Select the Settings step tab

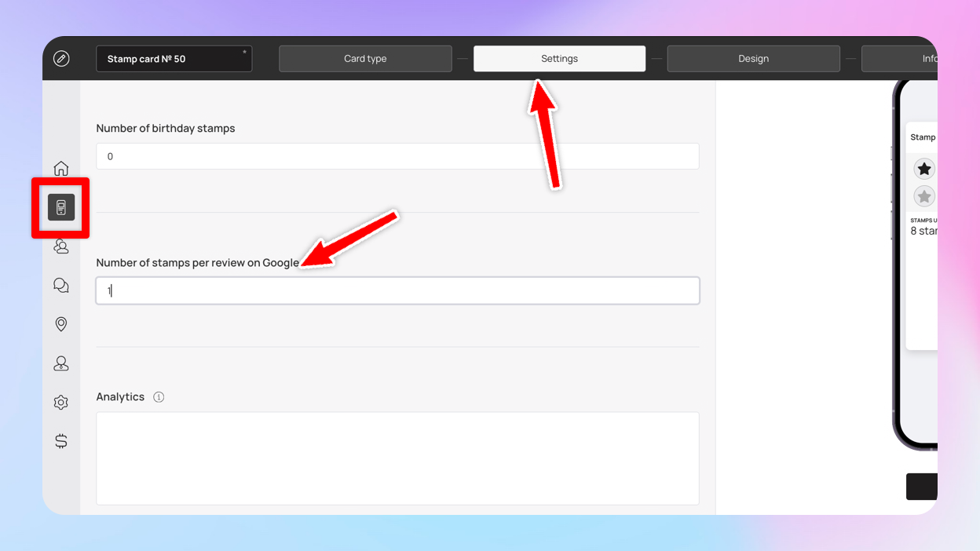559,59
